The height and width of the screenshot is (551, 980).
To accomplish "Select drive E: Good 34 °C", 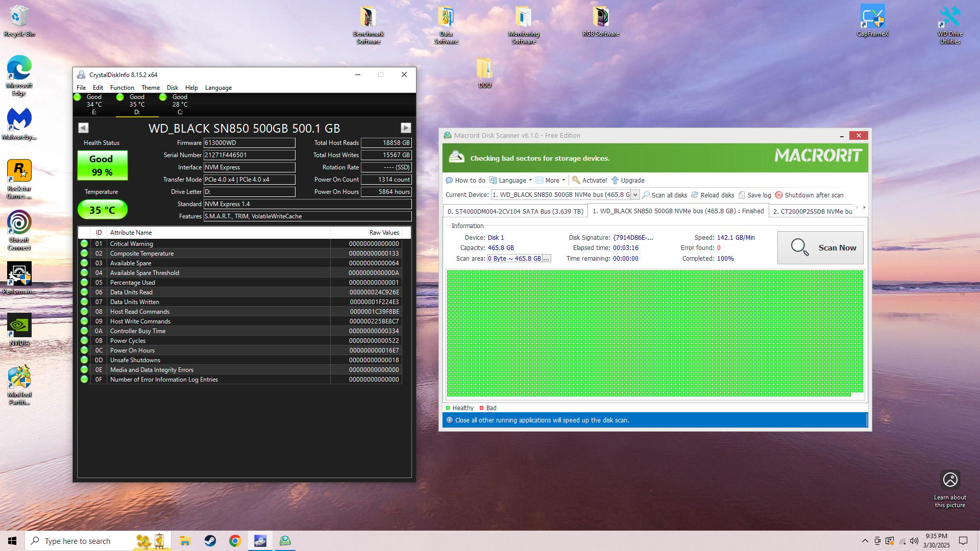I will (x=94, y=104).
